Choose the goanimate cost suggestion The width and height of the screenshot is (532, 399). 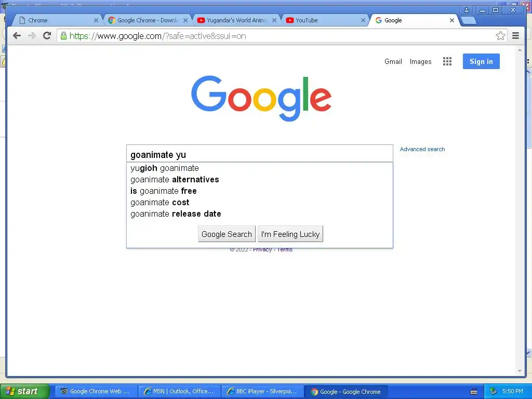(x=260, y=203)
